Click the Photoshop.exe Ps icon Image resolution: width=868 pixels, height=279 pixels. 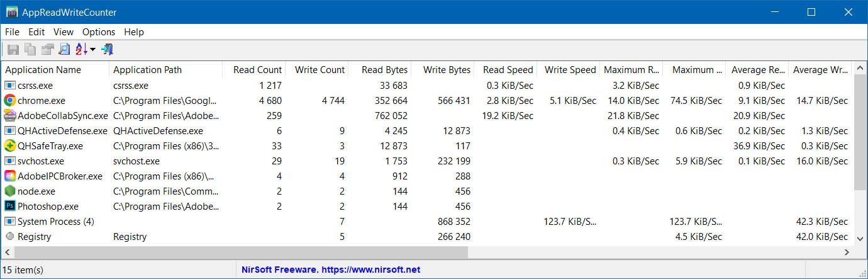[x=10, y=206]
